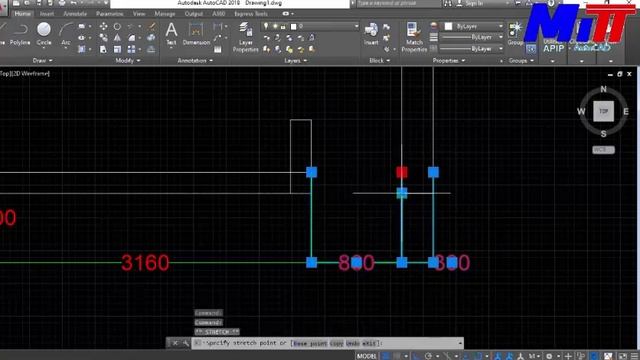
Task: Switch to the View ribbon tab
Action: [139, 13]
